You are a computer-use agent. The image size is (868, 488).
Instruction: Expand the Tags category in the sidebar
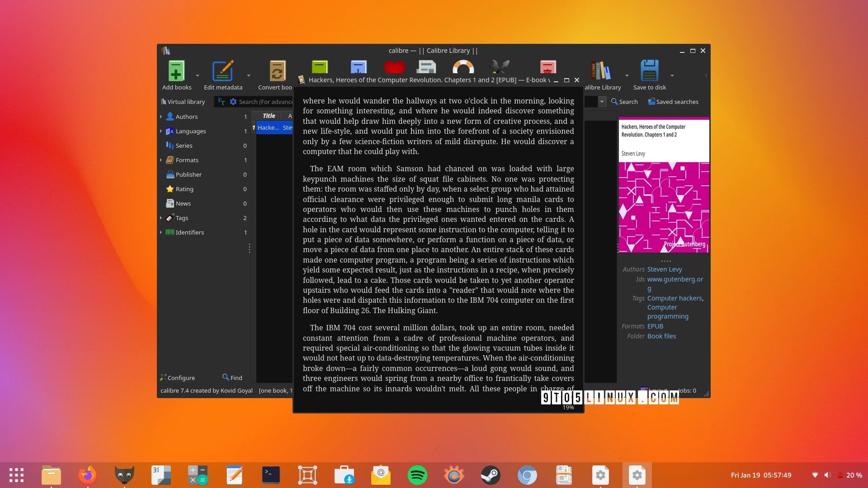point(160,218)
